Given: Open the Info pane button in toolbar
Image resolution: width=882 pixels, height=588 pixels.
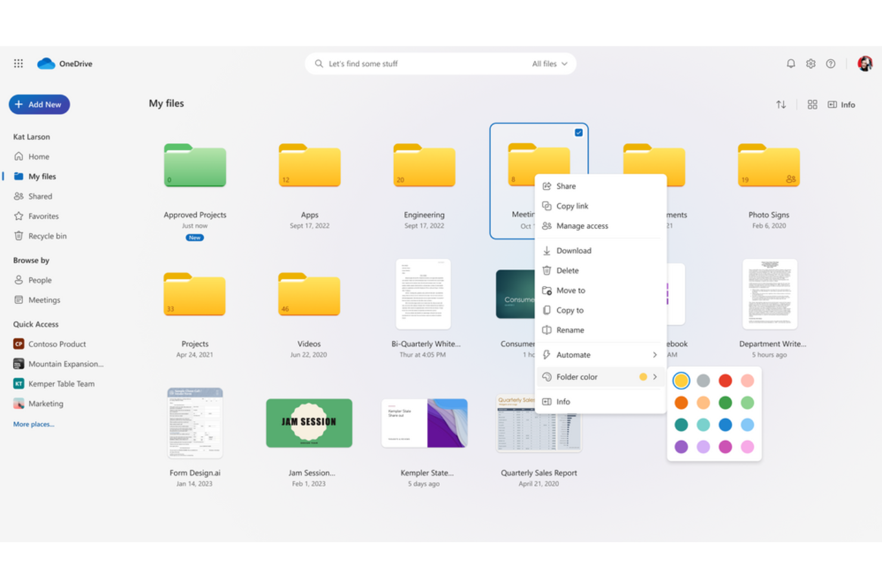Looking at the screenshot, I should click(841, 104).
